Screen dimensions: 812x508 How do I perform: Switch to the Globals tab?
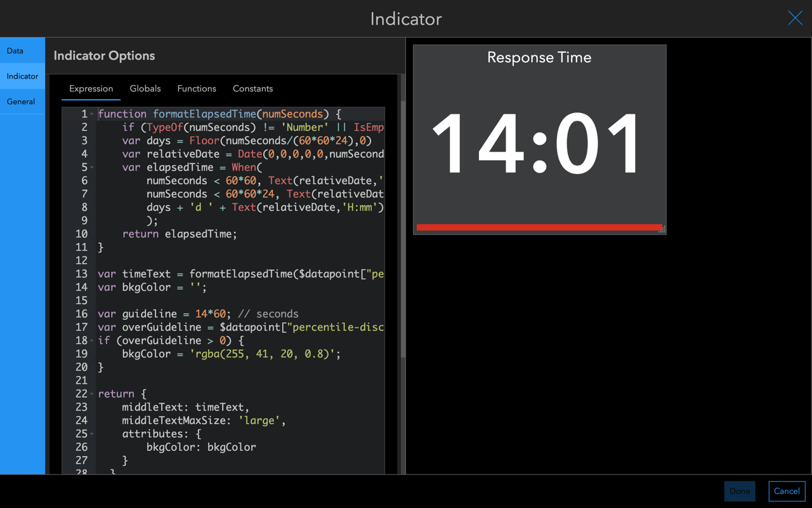(145, 88)
